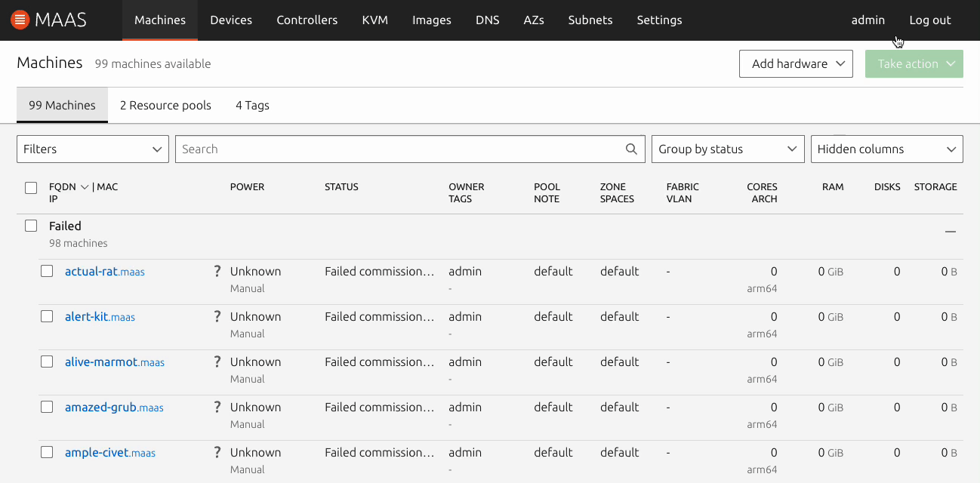Select the alert-kit machine checkbox
This screenshot has width=980, height=483.
pyautogui.click(x=47, y=316)
